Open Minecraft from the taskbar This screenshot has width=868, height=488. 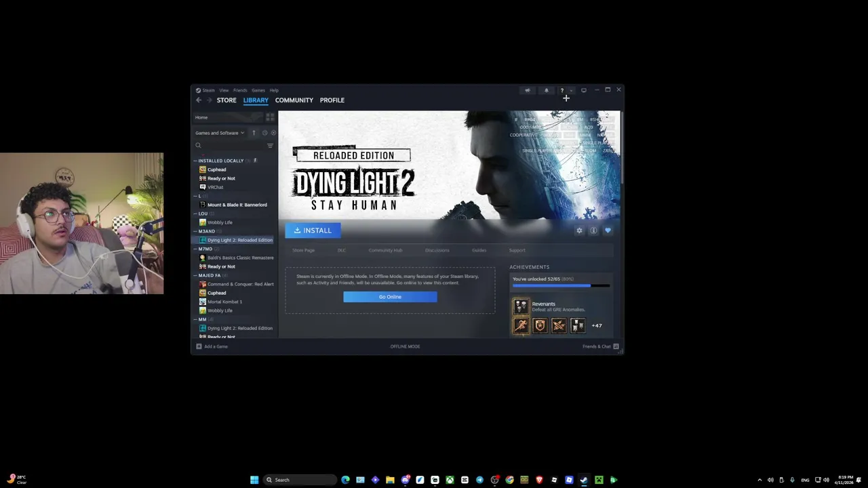[x=599, y=480]
